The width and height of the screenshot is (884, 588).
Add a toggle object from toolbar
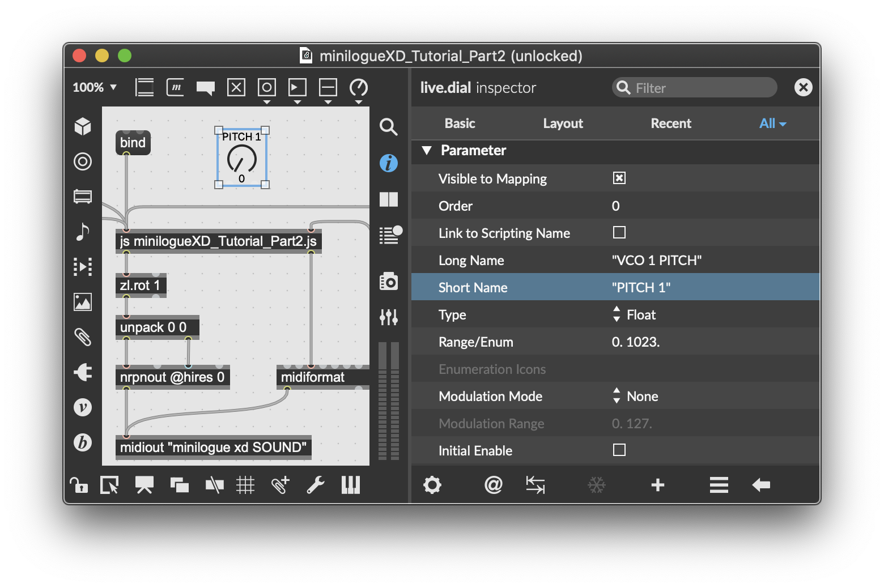tap(236, 87)
